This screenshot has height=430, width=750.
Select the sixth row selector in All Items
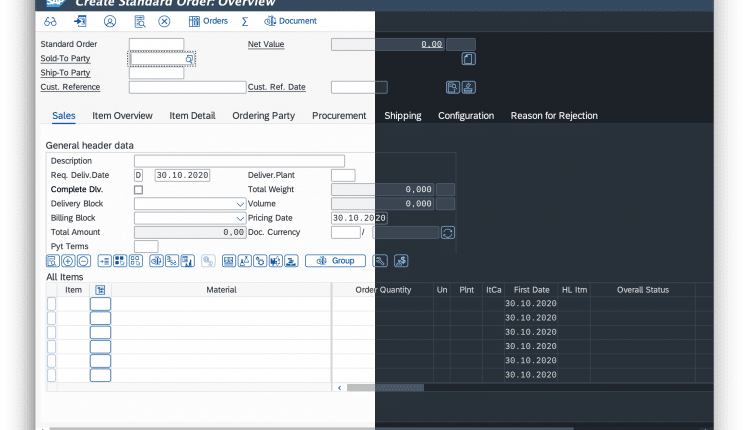(51, 375)
